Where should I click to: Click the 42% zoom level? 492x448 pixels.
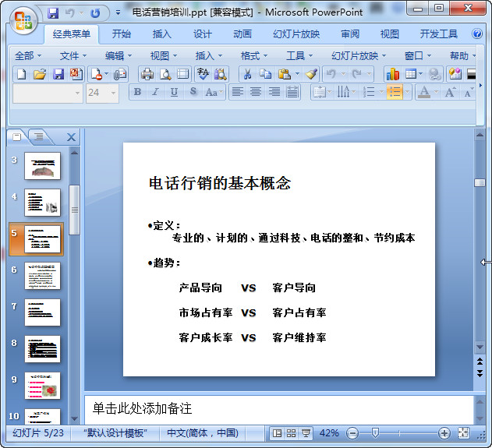[x=329, y=433]
